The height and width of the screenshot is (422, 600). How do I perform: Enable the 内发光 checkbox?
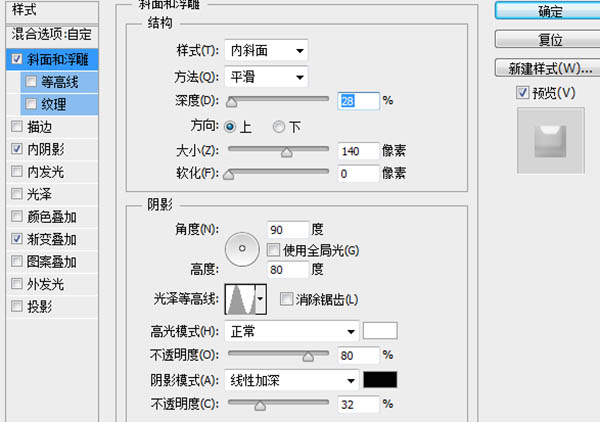point(16,171)
